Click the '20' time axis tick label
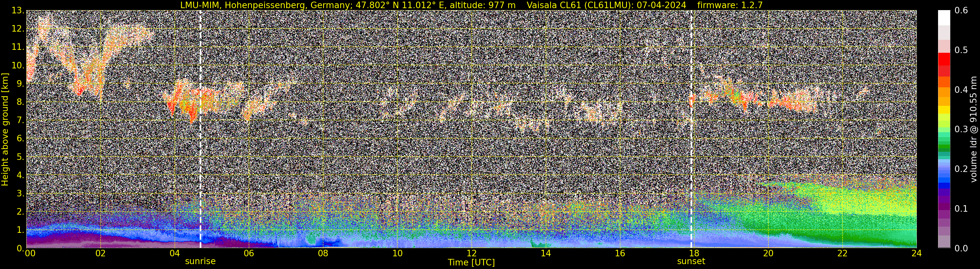The height and width of the screenshot is (269, 980). tap(768, 253)
